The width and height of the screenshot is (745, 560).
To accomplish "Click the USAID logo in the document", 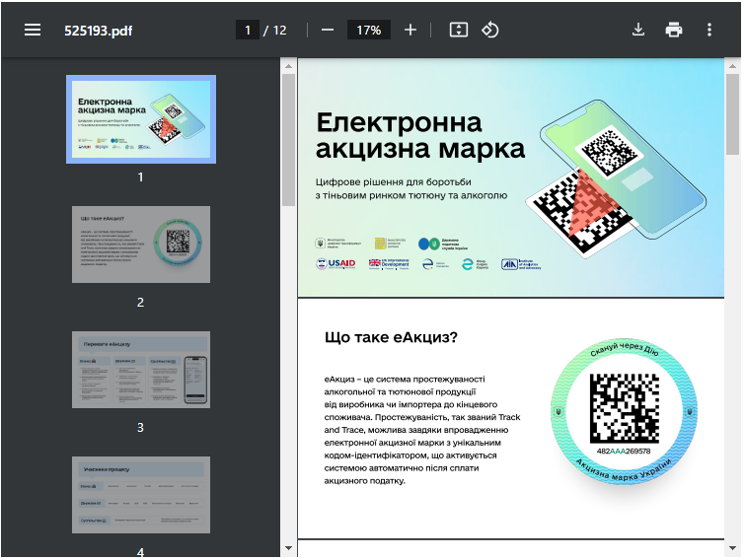I will [x=335, y=264].
